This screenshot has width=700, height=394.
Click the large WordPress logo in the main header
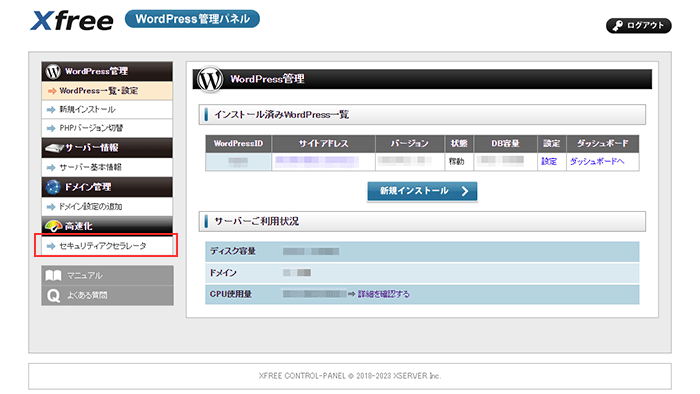[x=210, y=80]
